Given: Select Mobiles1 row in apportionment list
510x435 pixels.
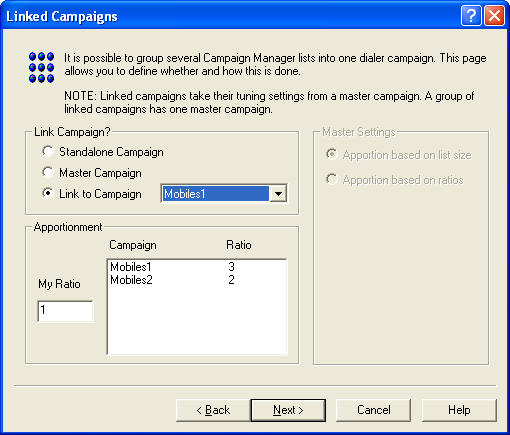Looking at the screenshot, I should pos(197,267).
